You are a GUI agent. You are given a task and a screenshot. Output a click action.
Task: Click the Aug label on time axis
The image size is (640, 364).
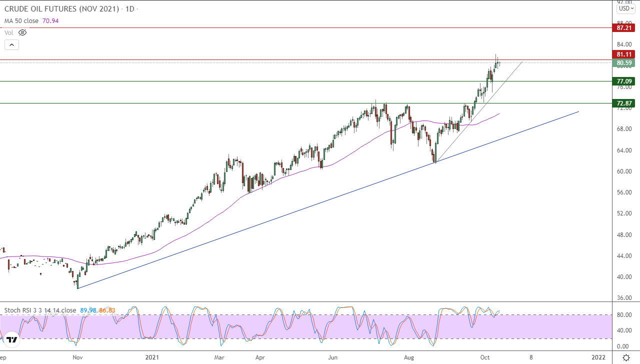point(409,357)
